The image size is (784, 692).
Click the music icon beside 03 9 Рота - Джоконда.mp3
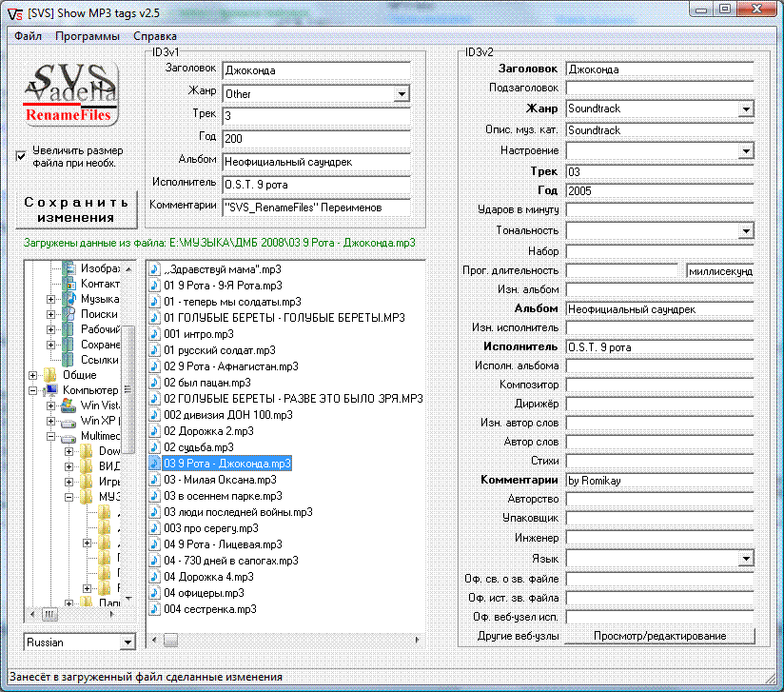coord(155,464)
